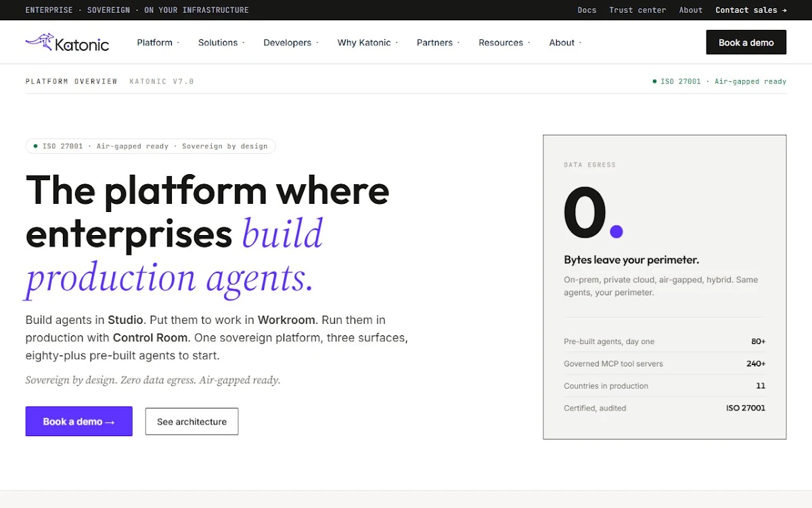Open the About dropdown in main navigation

click(x=565, y=43)
